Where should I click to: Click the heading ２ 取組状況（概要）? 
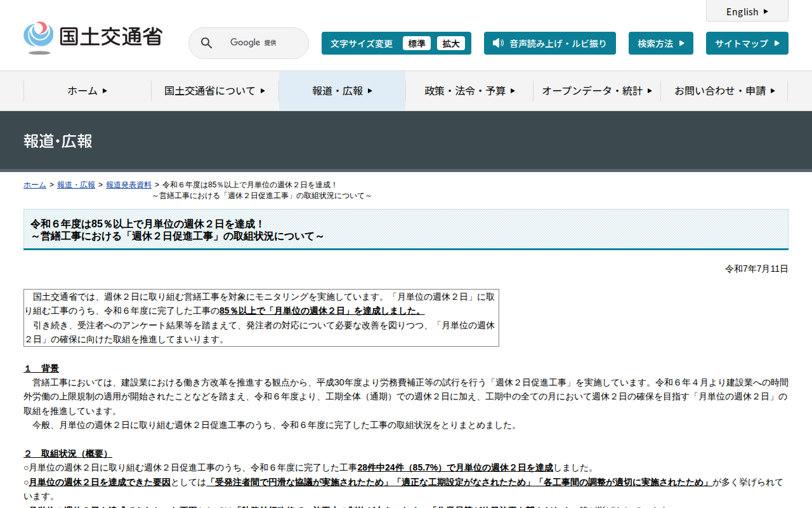[68, 453]
